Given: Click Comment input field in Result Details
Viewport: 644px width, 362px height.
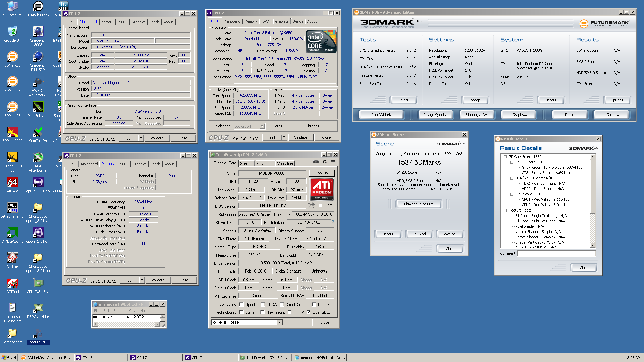Looking at the screenshot, I should click(556, 254).
